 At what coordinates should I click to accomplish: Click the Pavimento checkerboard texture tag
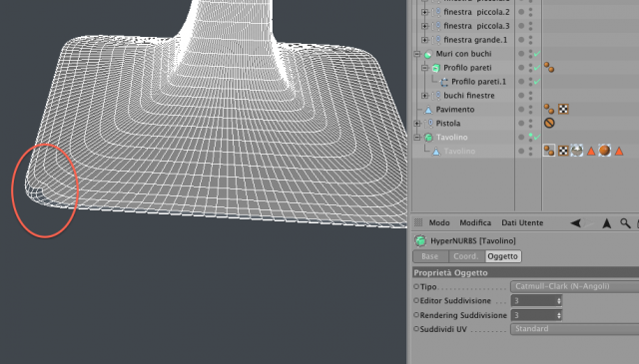563,109
